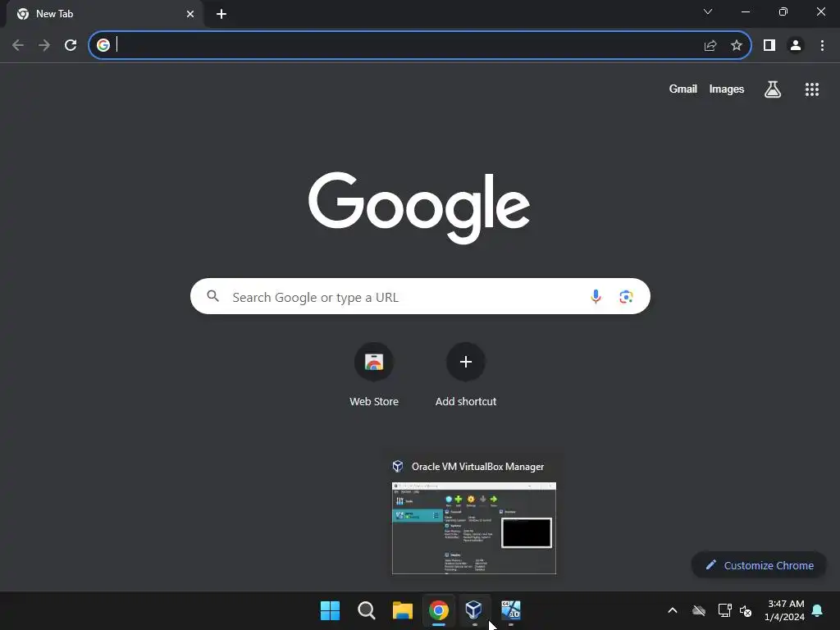This screenshot has width=840, height=630.
Task: Open the clock showing 3:47 AM
Action: [785, 610]
